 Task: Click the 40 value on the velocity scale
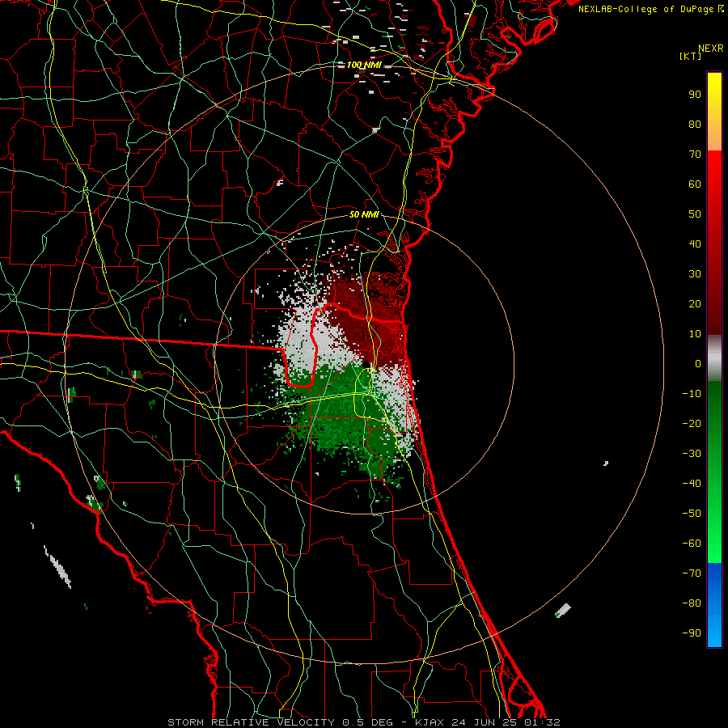(x=695, y=243)
